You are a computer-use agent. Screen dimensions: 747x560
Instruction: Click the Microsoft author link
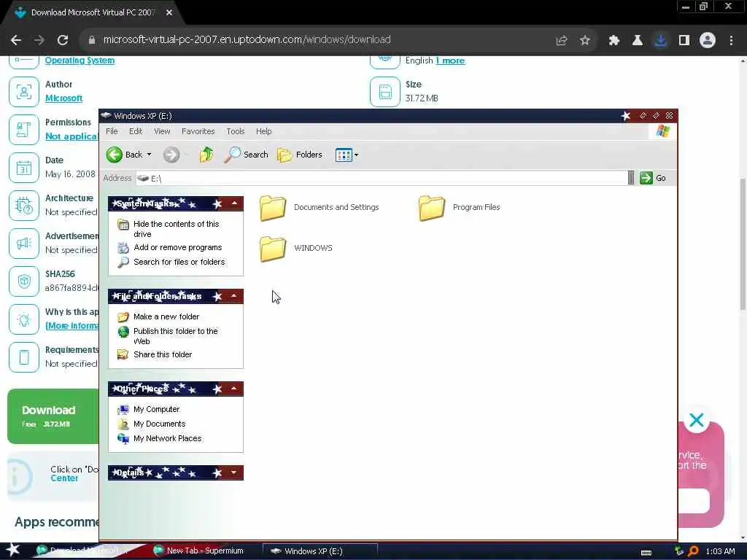coord(64,98)
